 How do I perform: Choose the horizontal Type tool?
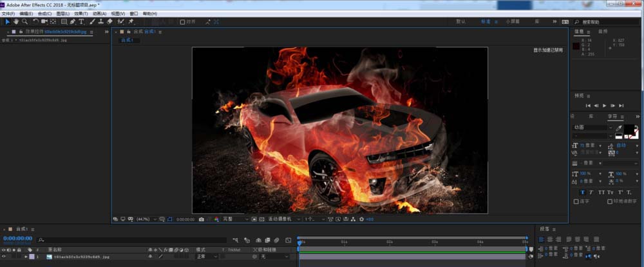pyautogui.click(x=82, y=21)
